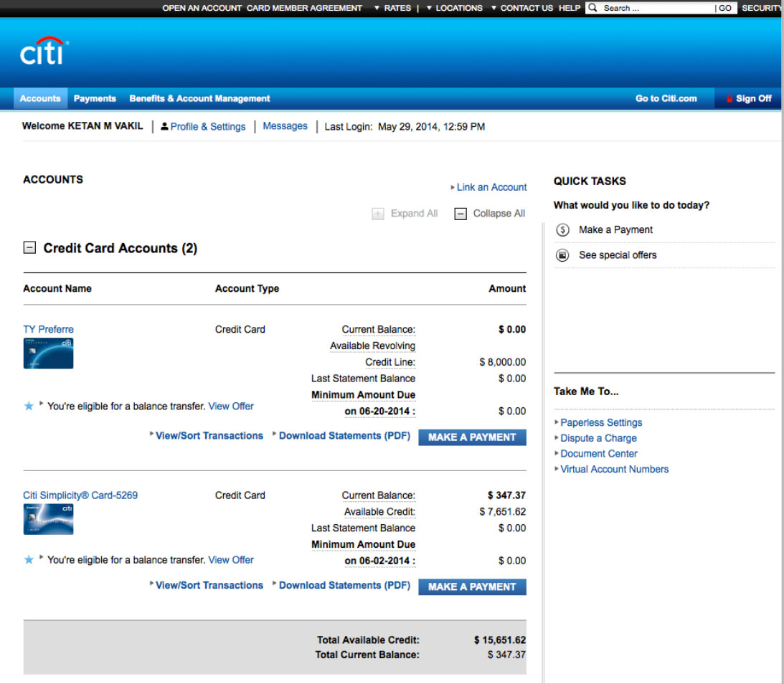Viewport: 784px width, 684px height.
Task: Click the See special offers icon
Action: 562,255
